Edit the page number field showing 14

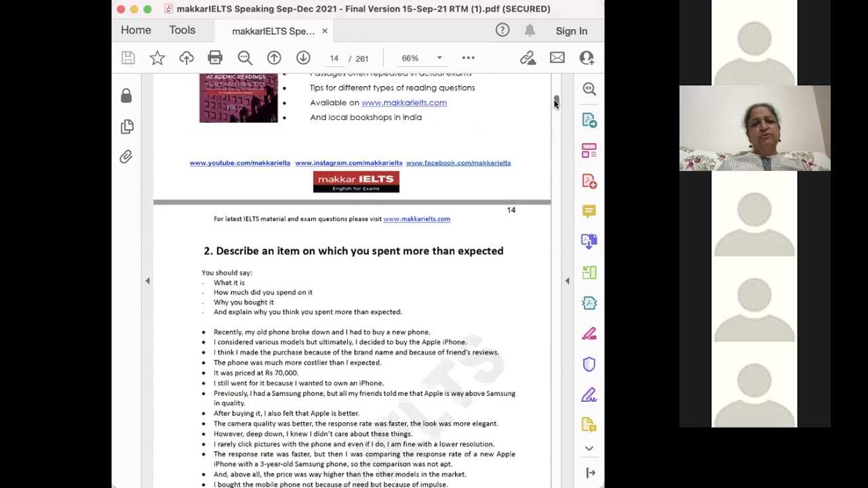334,58
